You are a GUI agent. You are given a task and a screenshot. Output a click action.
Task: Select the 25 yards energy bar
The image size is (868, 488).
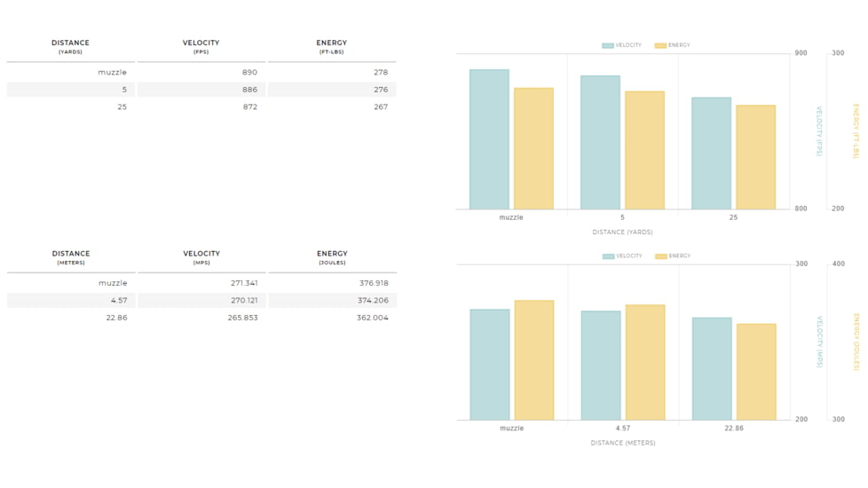pos(755,157)
